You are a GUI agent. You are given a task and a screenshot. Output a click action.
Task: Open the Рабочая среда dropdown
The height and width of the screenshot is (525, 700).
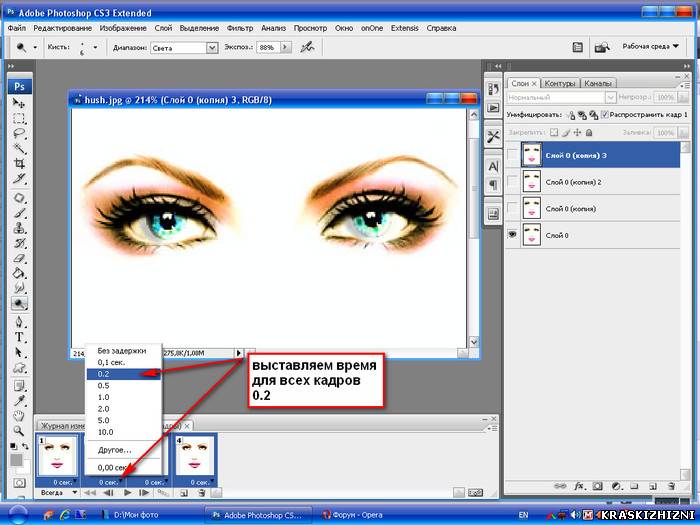pos(650,46)
